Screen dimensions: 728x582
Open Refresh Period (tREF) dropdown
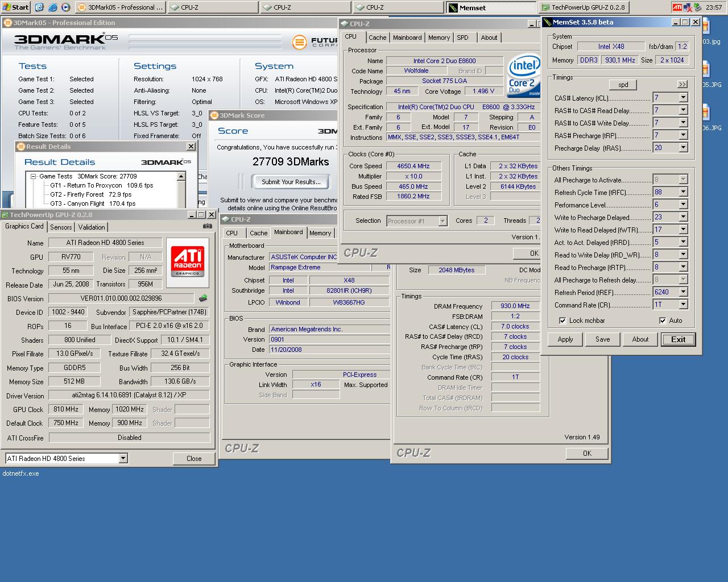tap(683, 292)
